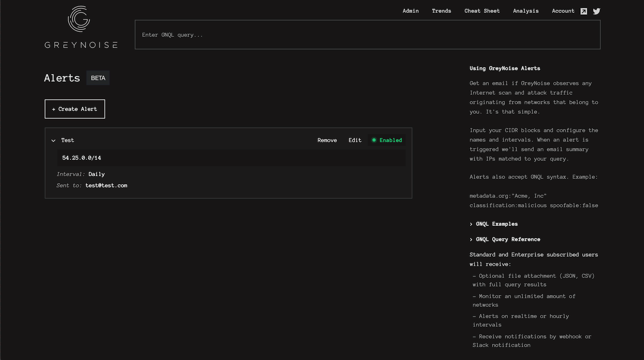Open the Account menu
Screen dimensions: 644x360
click(x=563, y=11)
